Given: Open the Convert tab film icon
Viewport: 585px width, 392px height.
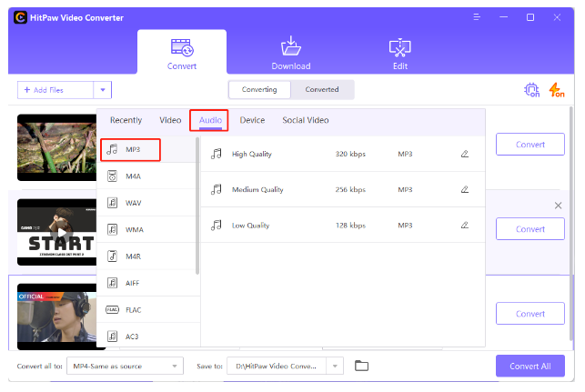Looking at the screenshot, I should click(x=182, y=47).
